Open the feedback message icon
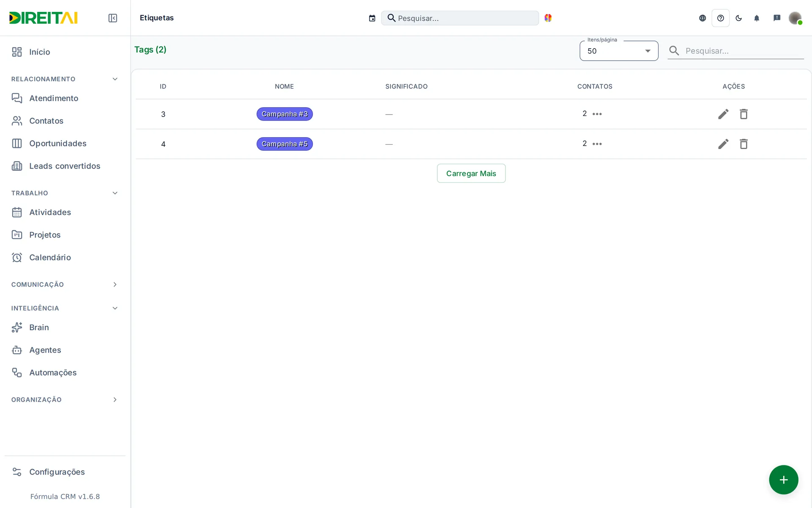The width and height of the screenshot is (812, 508). 777,18
